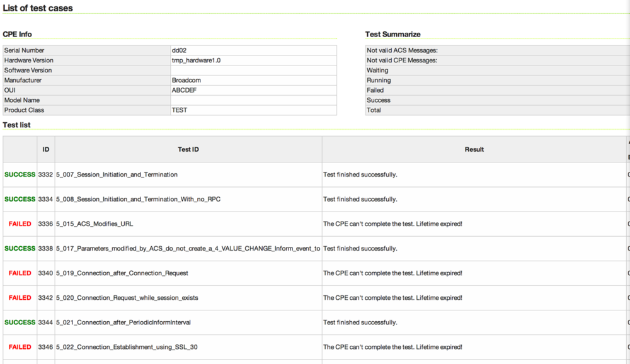The width and height of the screenshot is (630, 364).
Task: Click Lifetime expired result of test 3336
Action: [x=392, y=224]
